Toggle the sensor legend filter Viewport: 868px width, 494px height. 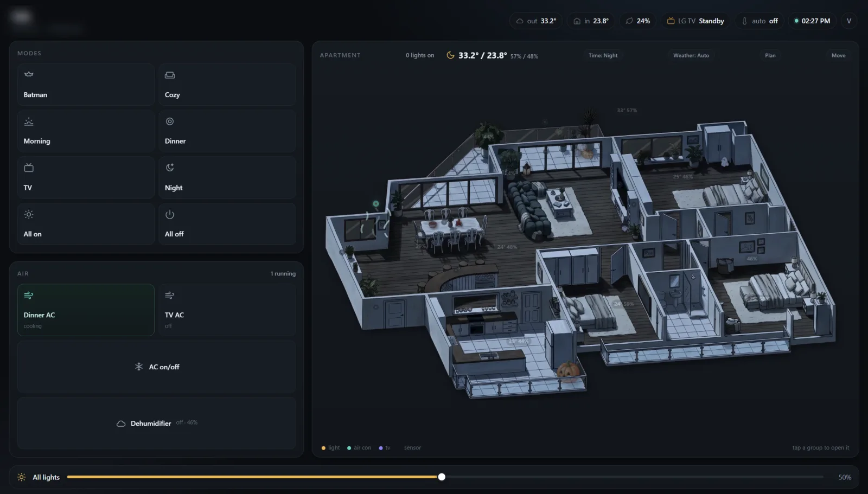click(x=412, y=448)
